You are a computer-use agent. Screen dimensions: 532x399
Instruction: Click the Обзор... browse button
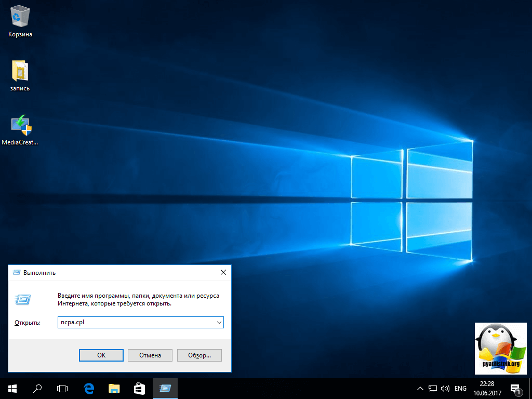(199, 355)
